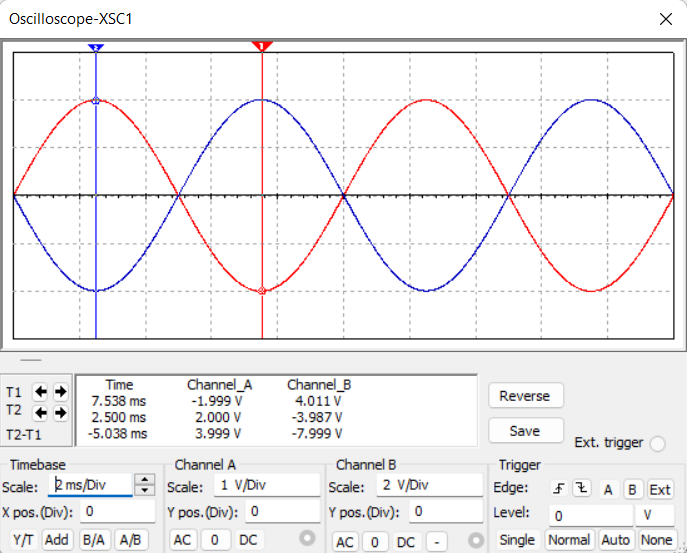Viewport: 687px width, 553px height.
Task: Select Channel_B difference -7.999 V
Action: tap(317, 434)
